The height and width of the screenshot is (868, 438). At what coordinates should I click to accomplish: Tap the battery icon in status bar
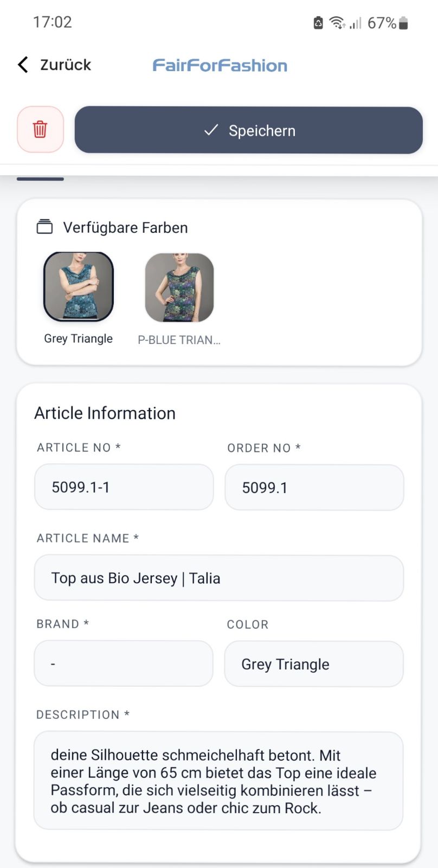pyautogui.click(x=403, y=23)
